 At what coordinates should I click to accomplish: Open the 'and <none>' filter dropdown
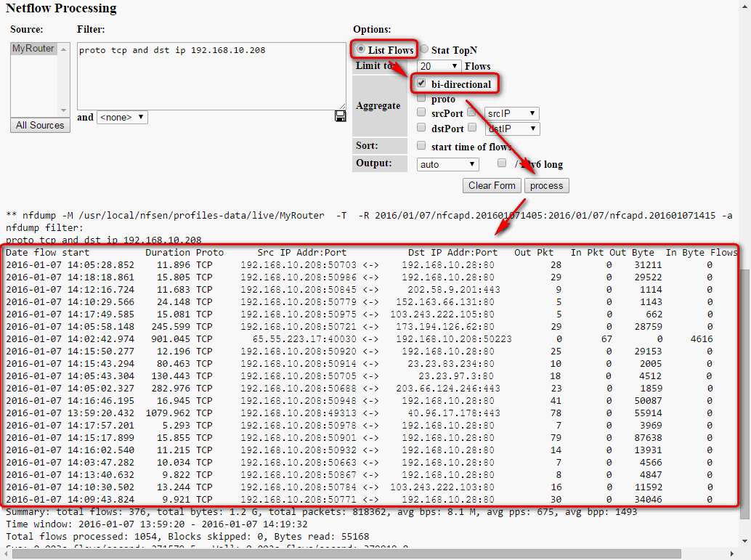122,117
